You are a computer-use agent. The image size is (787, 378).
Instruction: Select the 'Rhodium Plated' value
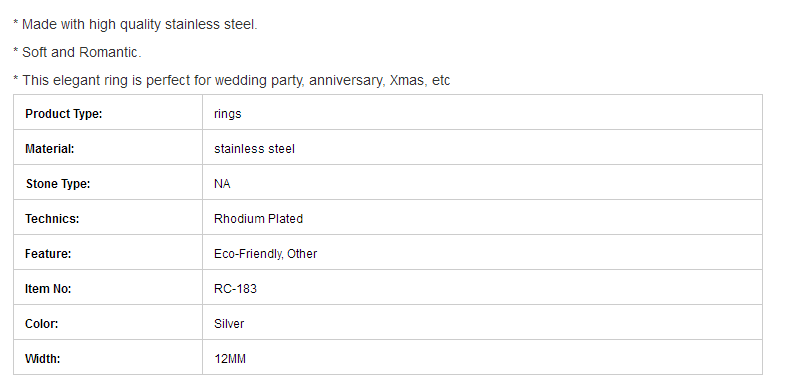pyautogui.click(x=258, y=219)
